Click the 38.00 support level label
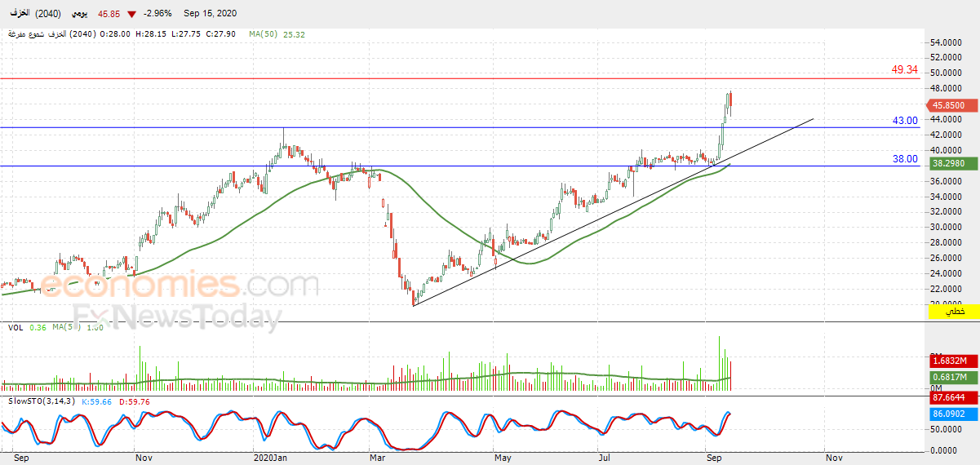The width and height of the screenshot is (980, 465). point(905,159)
